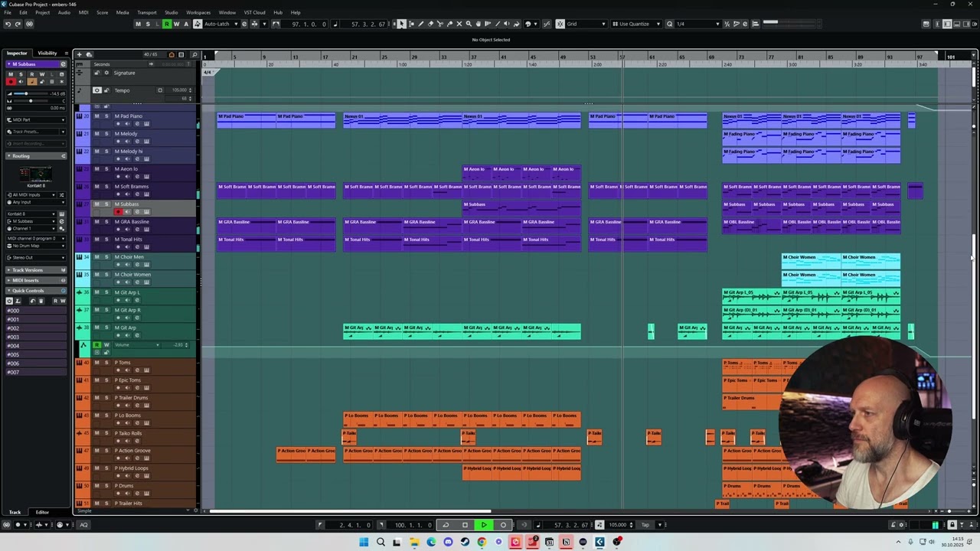Screen dimensions: 980x551
Task: Click the Quantize Q apply button
Action: point(670,24)
